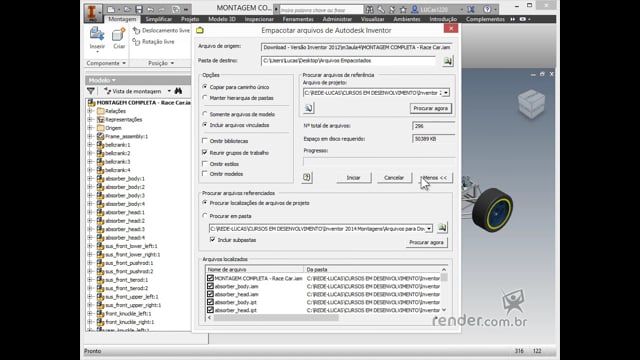Click the user sign-in icon in title bar
Viewport: 640px width, 360px height.
tap(415, 9)
